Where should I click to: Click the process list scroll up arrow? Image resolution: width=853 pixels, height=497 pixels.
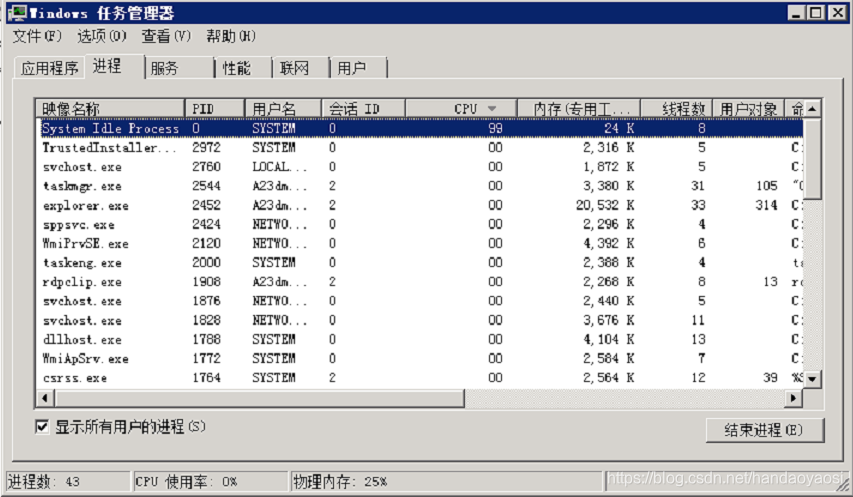812,109
